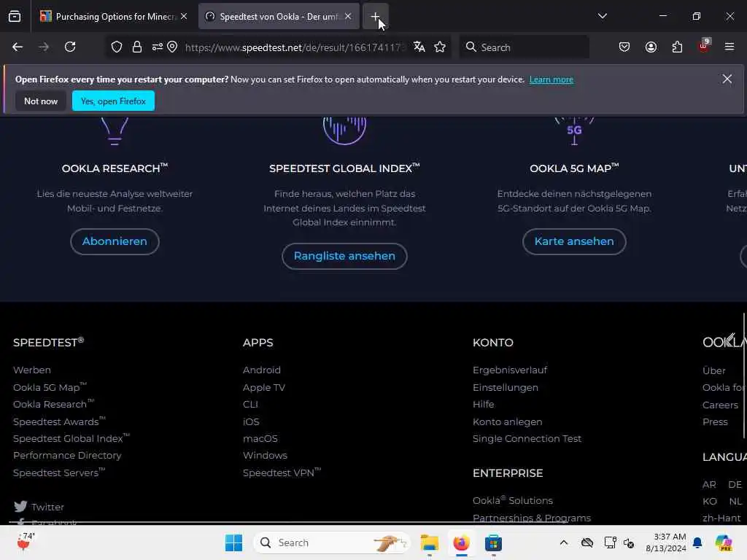Click the uBlock Origin extension icon
The height and width of the screenshot is (560, 747).
[704, 46]
